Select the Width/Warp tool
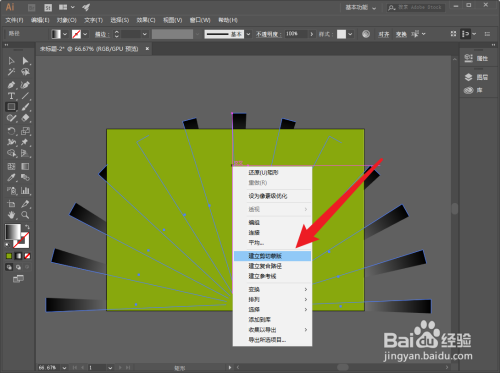Image resolution: width=500 pixels, height=373 pixels. (x=11, y=142)
